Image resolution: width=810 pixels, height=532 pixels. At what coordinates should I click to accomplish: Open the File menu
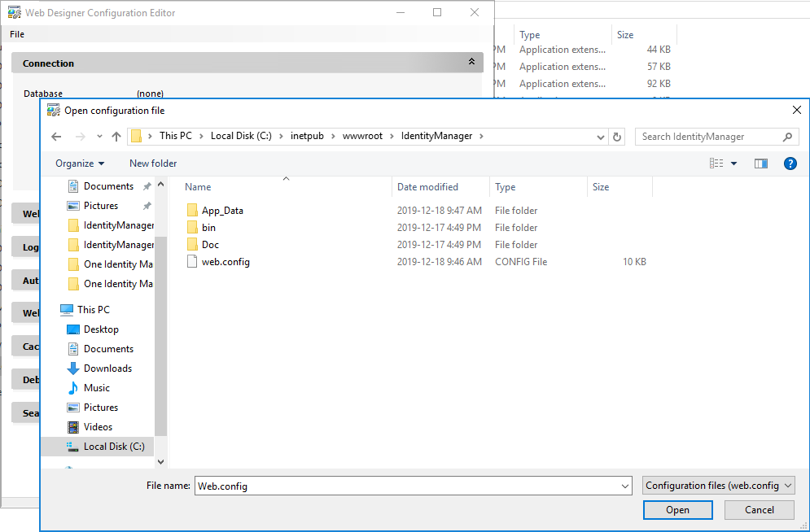coord(17,34)
